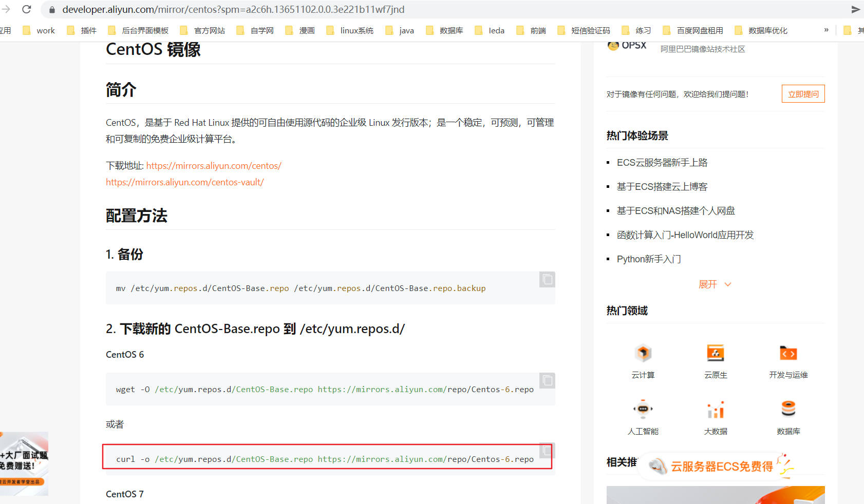
Task: Open the 自学网 bookmark folder
Action: 255,30
